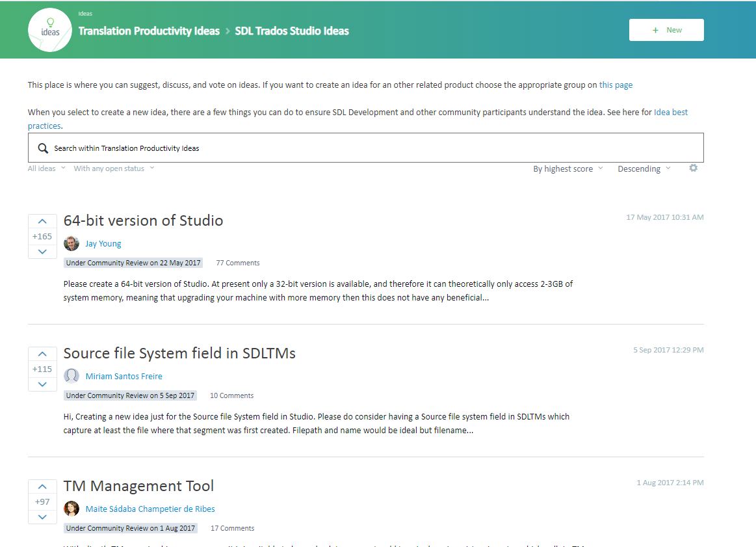
Task: Click the search magnifier icon
Action: (x=43, y=148)
